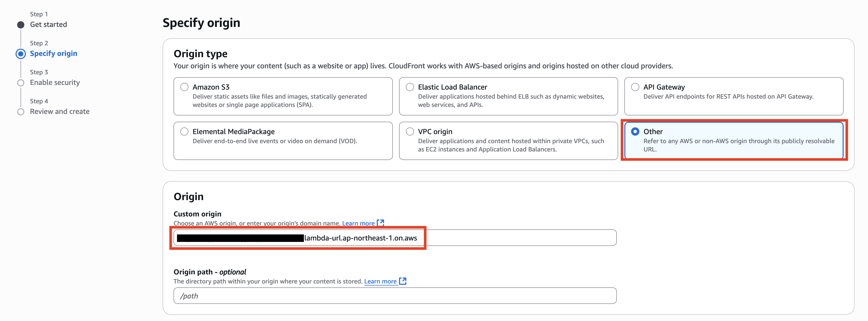Open Origin path Learn more link
The height and width of the screenshot is (321, 868).
pyautogui.click(x=380, y=281)
